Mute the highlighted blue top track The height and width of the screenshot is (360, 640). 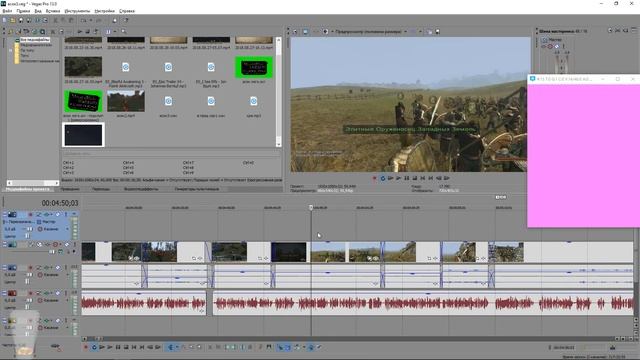(58, 214)
